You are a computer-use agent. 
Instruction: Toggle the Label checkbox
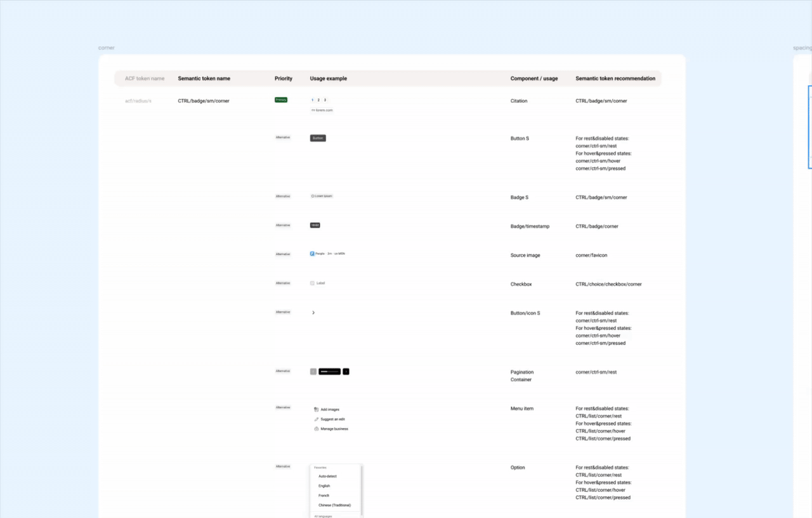click(312, 283)
